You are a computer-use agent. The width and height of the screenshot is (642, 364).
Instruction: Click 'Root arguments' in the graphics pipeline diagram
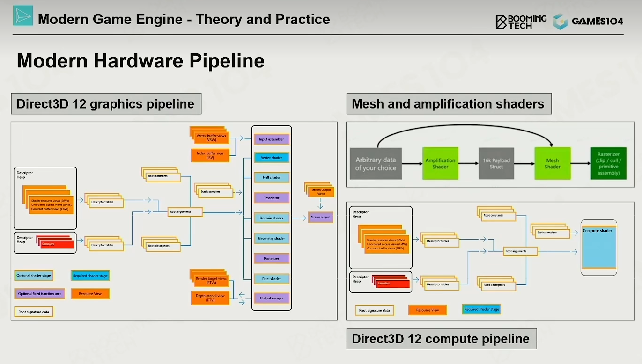point(186,212)
